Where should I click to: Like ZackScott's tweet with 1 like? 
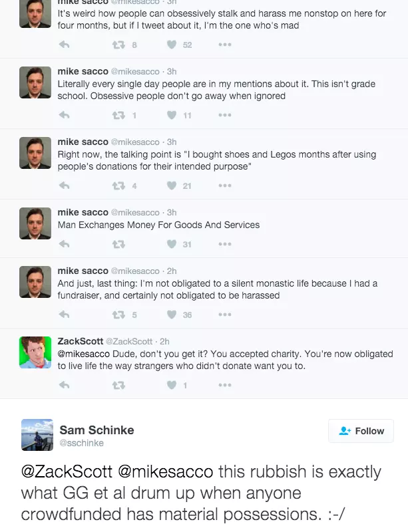(172, 385)
